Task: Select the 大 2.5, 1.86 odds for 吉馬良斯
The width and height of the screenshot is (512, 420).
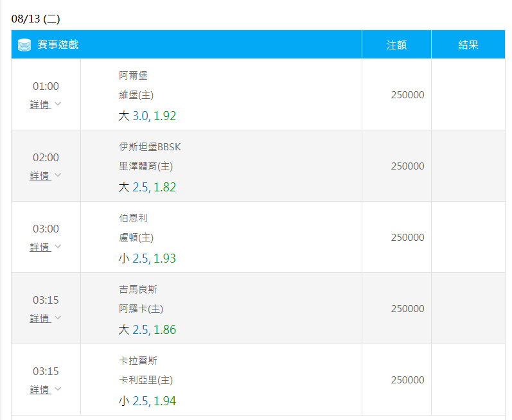Action: pos(147,329)
